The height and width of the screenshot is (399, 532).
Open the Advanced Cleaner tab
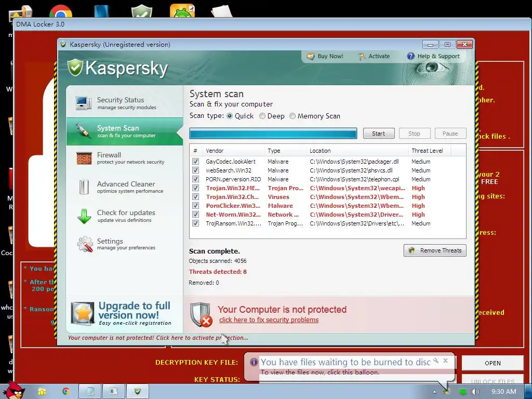coord(125,187)
